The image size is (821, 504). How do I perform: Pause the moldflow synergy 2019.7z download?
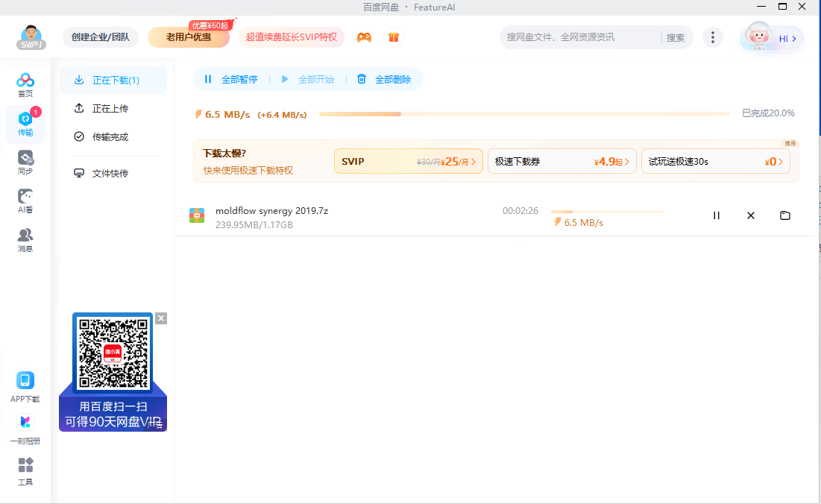coord(717,215)
